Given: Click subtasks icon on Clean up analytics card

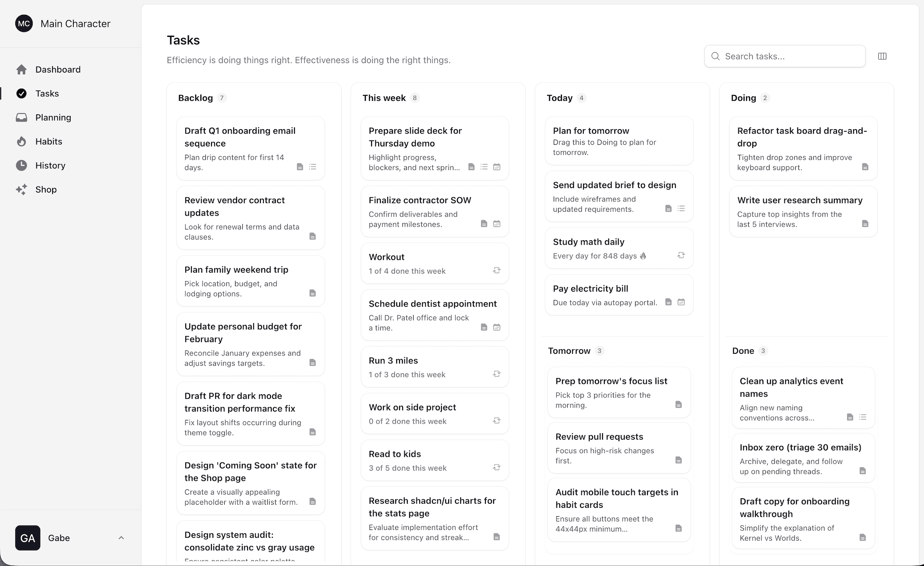Looking at the screenshot, I should (863, 417).
